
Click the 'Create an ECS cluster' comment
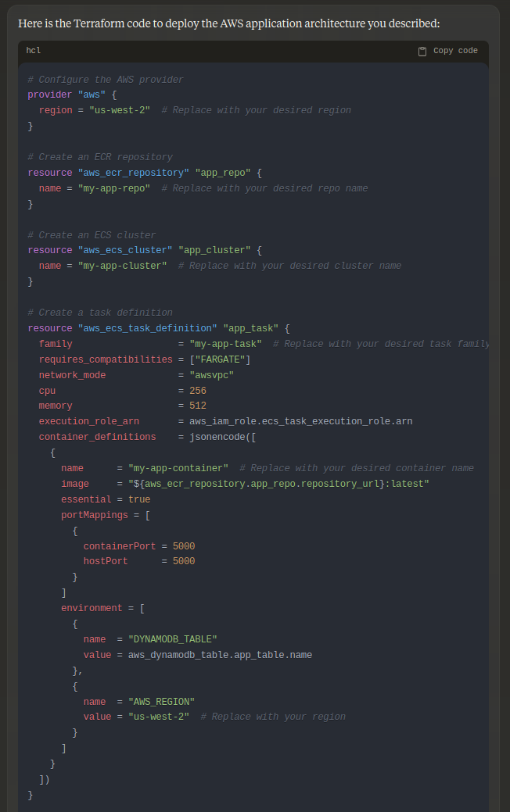coord(92,235)
